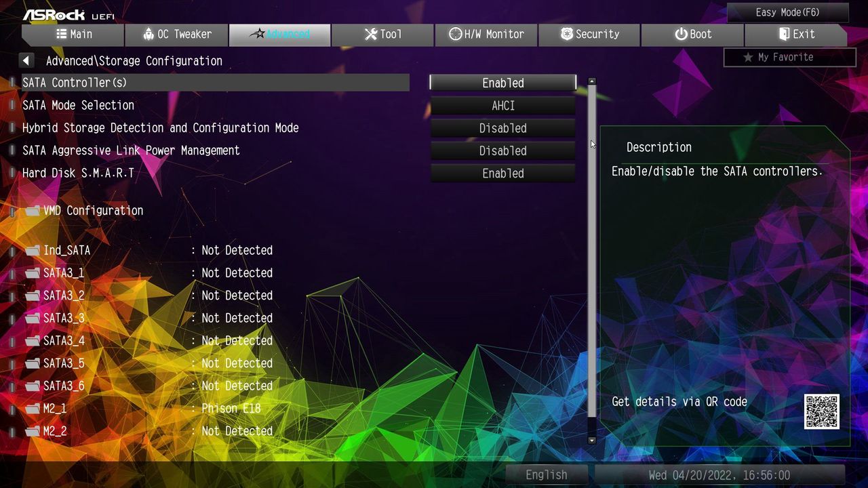The width and height of the screenshot is (868, 488).
Task: Click the Ind_SATA folder icon
Action: point(33,250)
